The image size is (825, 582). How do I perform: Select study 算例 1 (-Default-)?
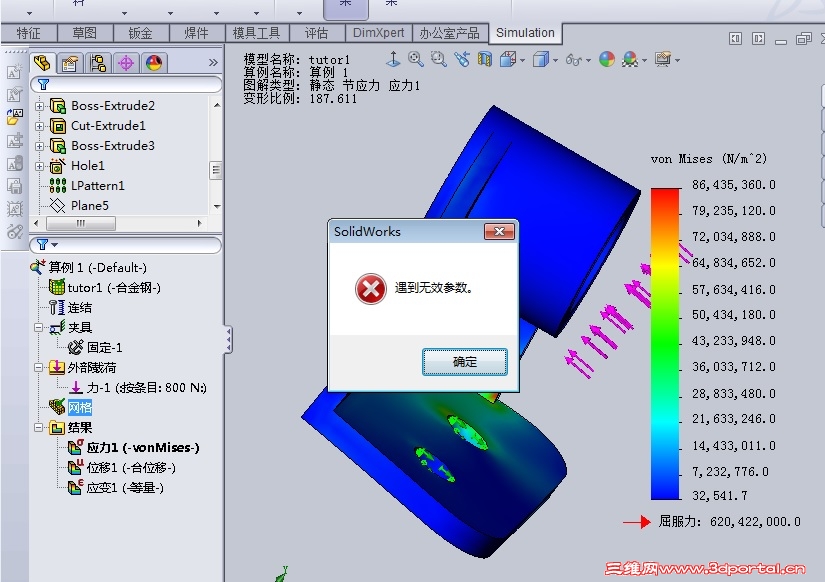[98, 268]
